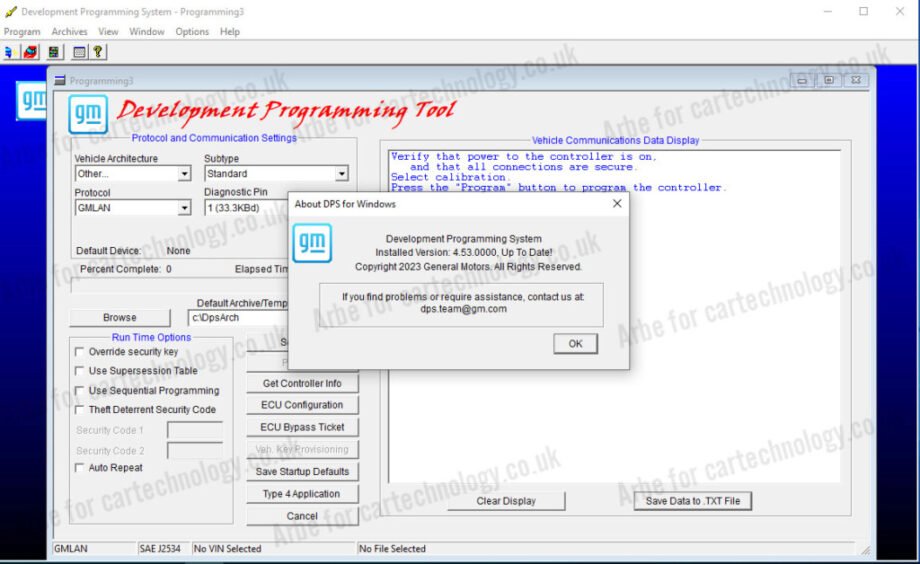Open the Help menu
The height and width of the screenshot is (564, 920).
(x=230, y=32)
